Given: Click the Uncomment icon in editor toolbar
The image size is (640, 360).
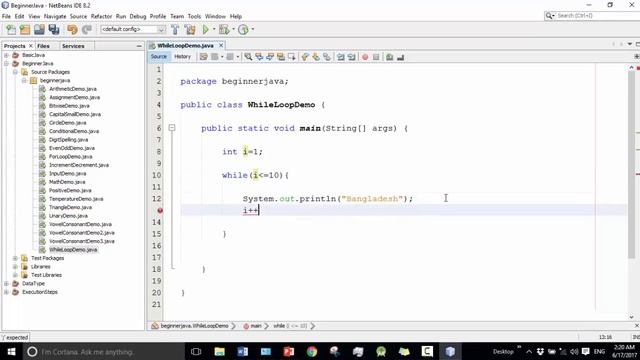Looking at the screenshot, I should [x=400, y=57].
